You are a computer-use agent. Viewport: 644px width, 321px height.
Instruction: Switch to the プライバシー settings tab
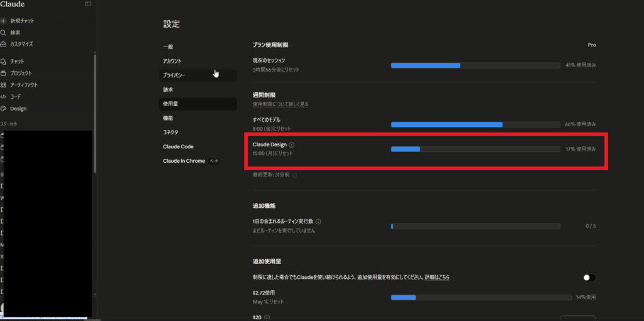click(174, 75)
